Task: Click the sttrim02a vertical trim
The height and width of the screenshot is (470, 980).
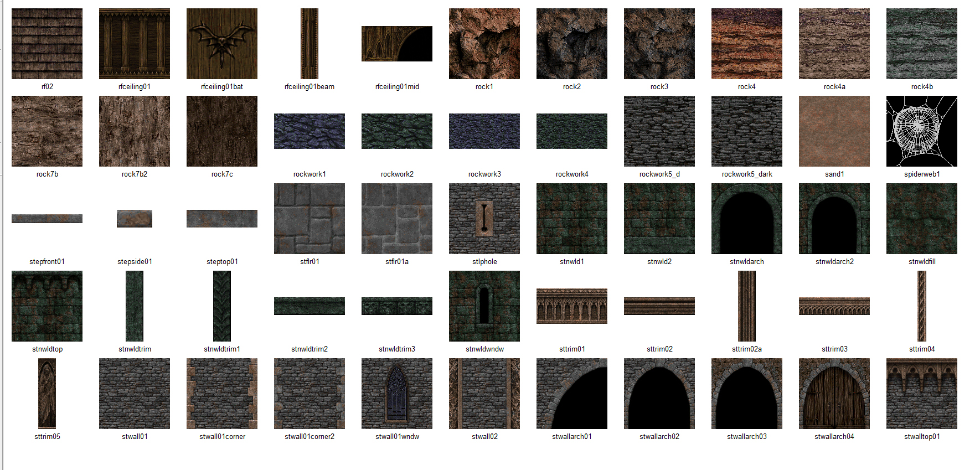Action: click(747, 306)
